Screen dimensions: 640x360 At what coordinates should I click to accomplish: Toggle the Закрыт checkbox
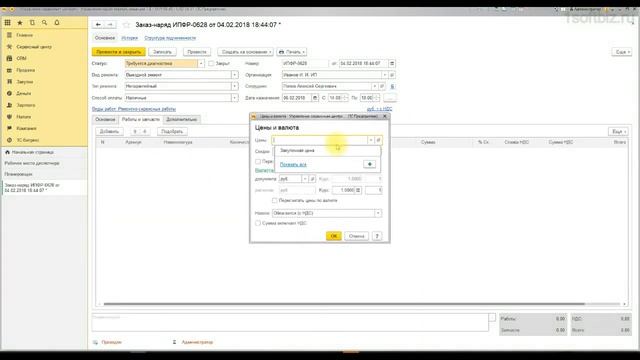[x=211, y=64]
